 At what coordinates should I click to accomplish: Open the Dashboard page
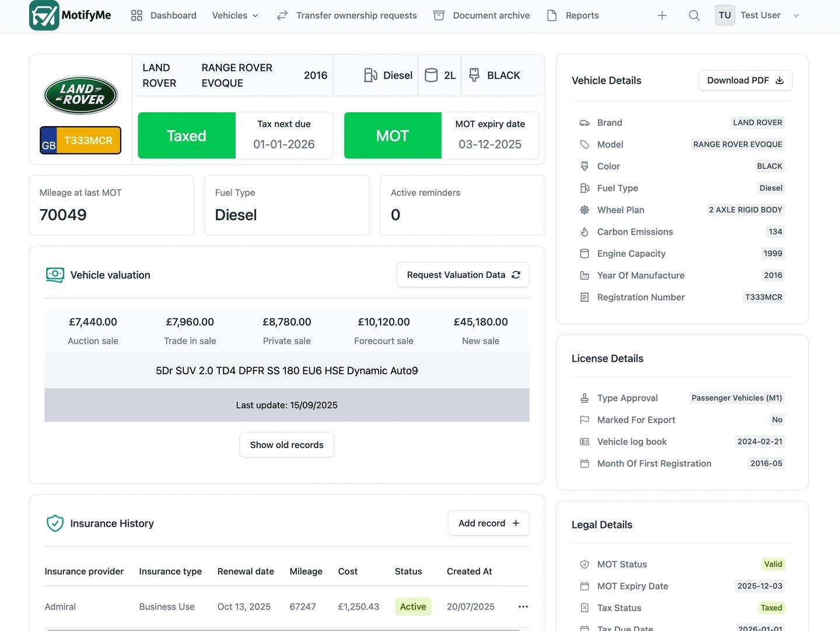[164, 16]
